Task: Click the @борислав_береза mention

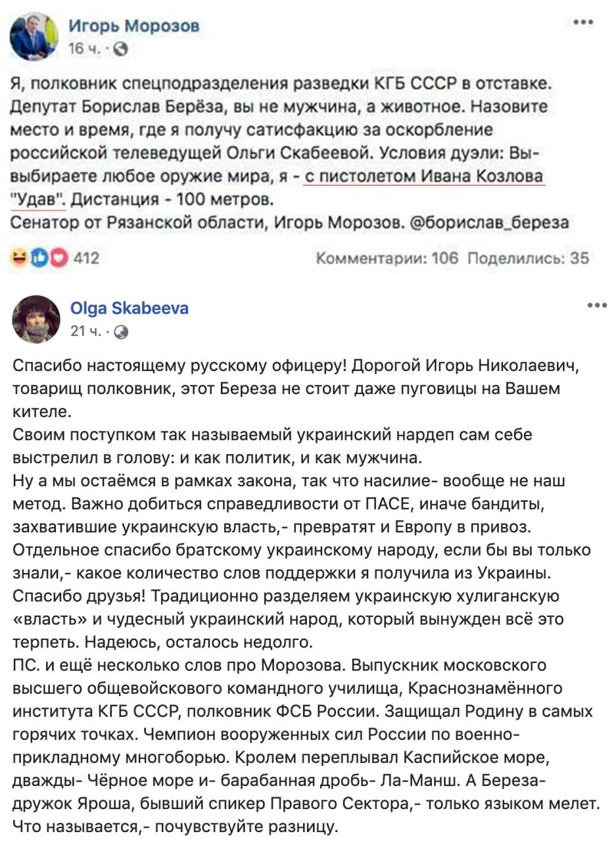Action: pos(488,223)
